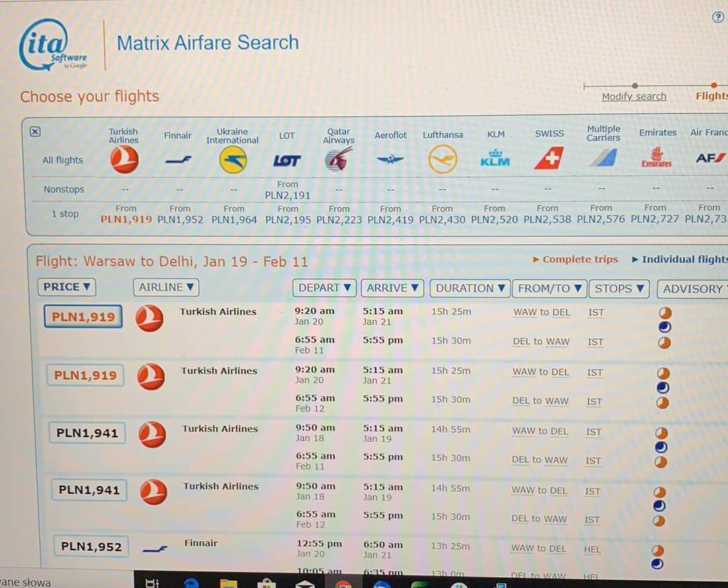The height and width of the screenshot is (588, 728).
Task: Click the Modify search link
Action: tap(634, 96)
